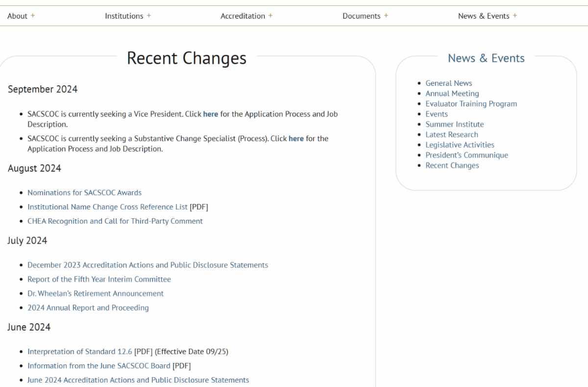Open President's Communique sidebar link
This screenshot has width=588, height=387.
click(466, 155)
